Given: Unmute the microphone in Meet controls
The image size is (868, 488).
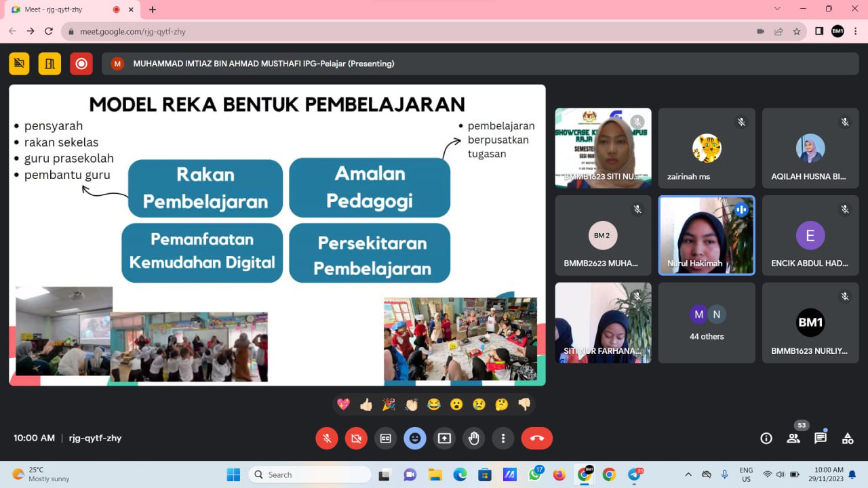Looking at the screenshot, I should tap(327, 439).
